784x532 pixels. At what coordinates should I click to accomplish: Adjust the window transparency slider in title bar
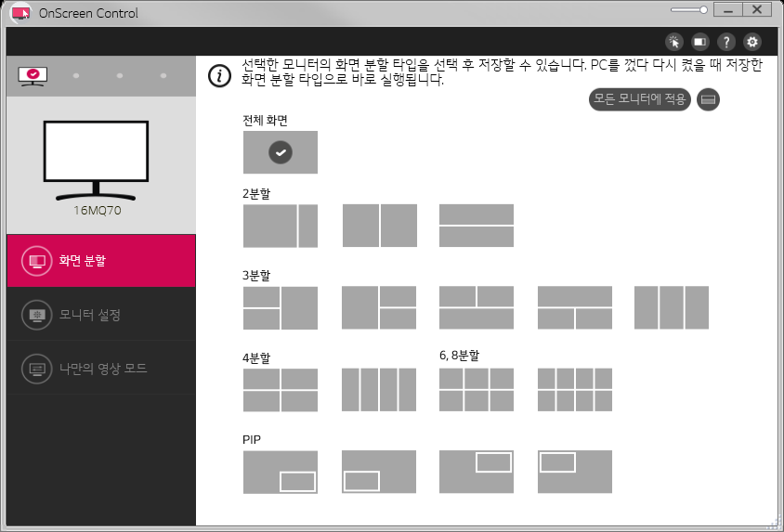coord(689,10)
